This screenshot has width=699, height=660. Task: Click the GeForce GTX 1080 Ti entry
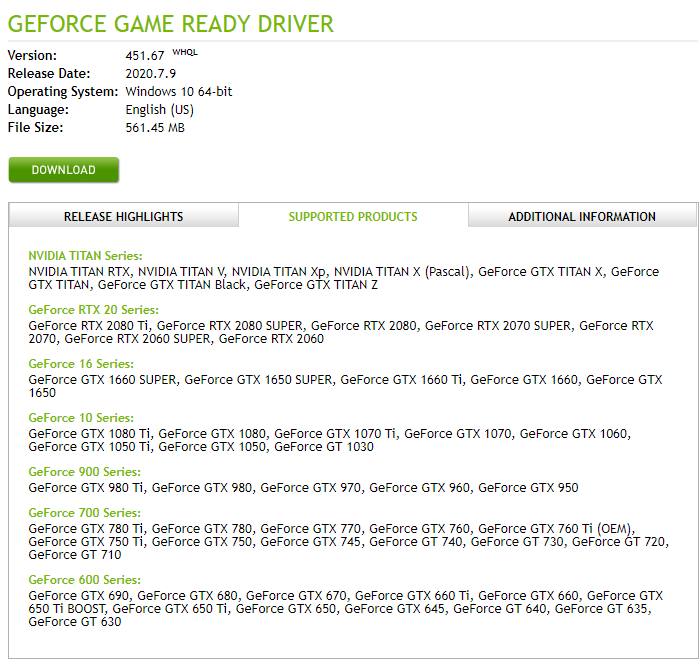click(89, 434)
